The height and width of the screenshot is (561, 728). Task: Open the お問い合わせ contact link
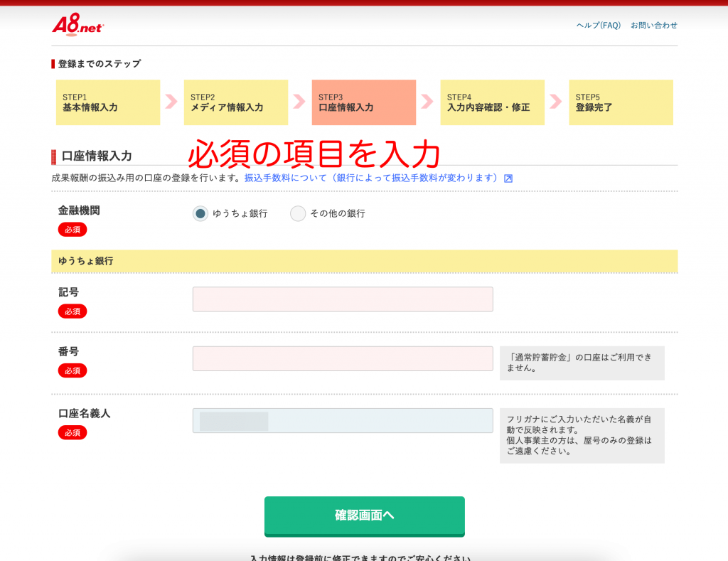pos(653,26)
